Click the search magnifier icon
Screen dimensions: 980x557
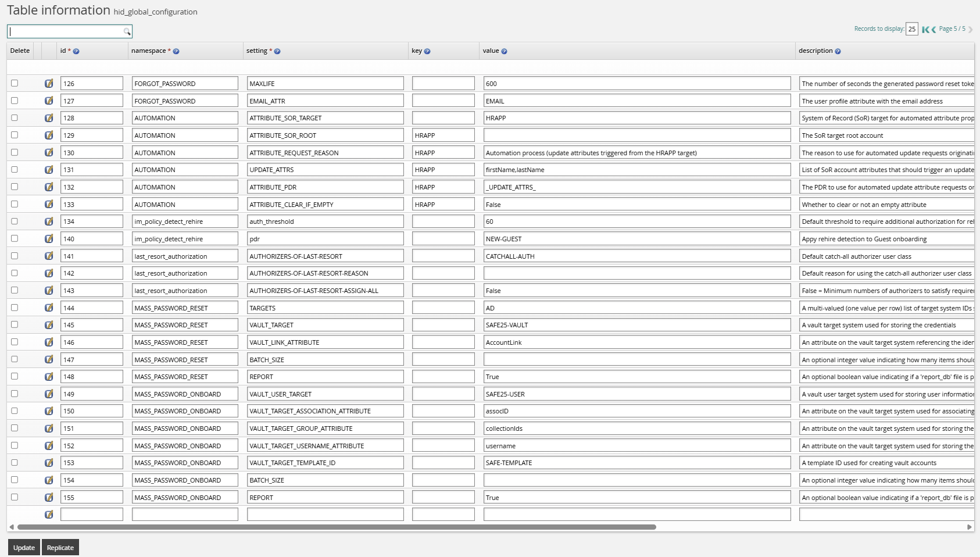point(127,32)
